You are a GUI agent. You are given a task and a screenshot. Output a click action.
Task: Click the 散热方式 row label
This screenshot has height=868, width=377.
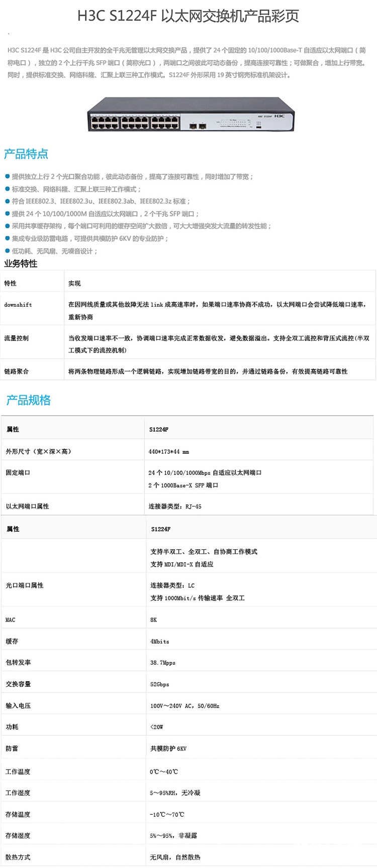click(18, 857)
